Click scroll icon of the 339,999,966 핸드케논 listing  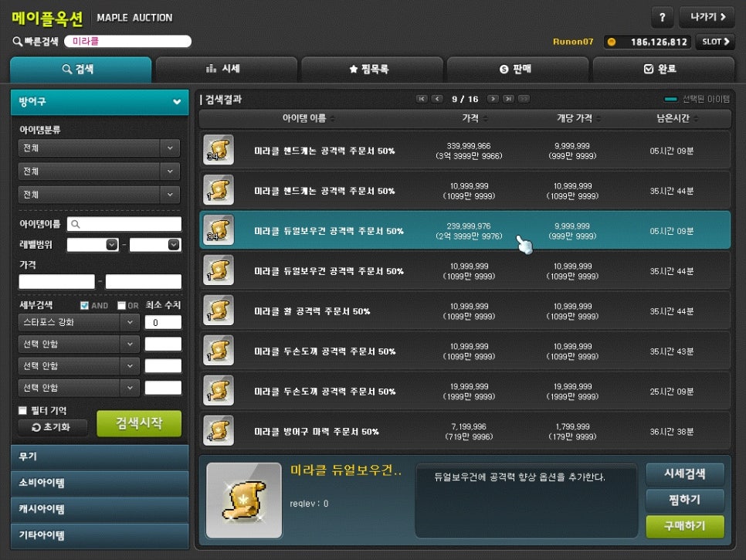219,150
